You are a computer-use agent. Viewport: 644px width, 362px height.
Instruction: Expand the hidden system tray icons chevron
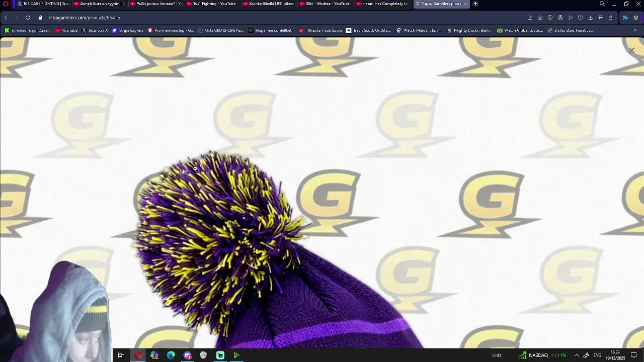[x=577, y=355]
